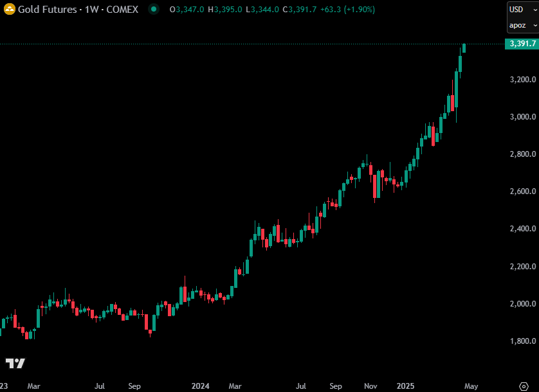Click the 3,200.0 price axis label
The width and height of the screenshot is (539, 392).
pyautogui.click(x=523, y=80)
